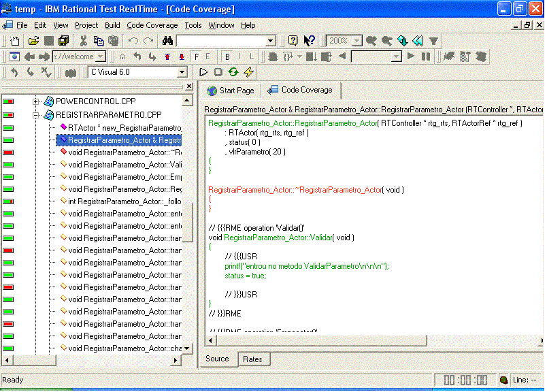The height and width of the screenshot is (392, 547).
Task: Click the binoculars Find icon
Action: (167, 41)
